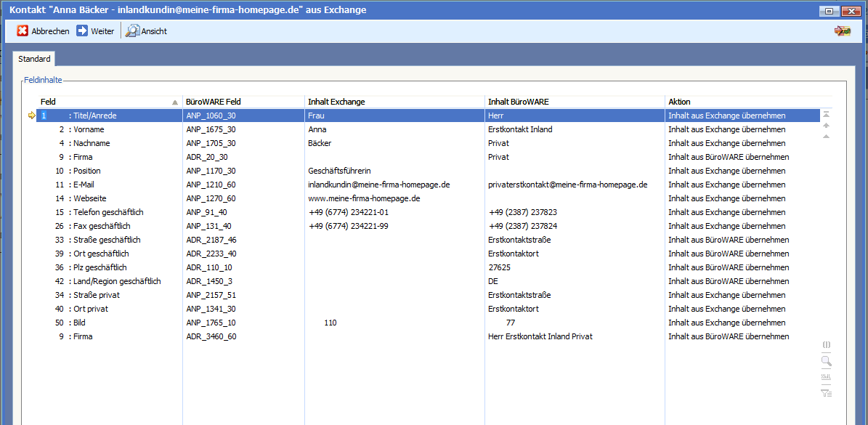Image resolution: width=868 pixels, height=425 pixels.
Task: Jump to first row with top-arrow icon
Action: click(x=826, y=114)
